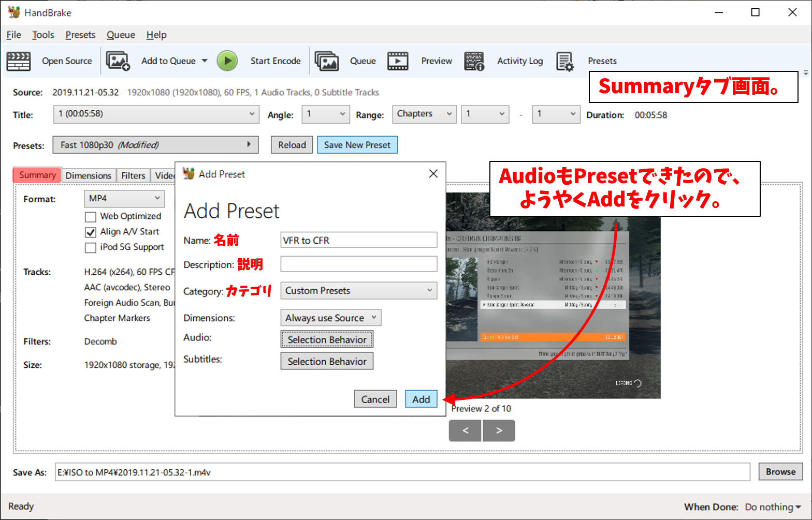
Task: Click the Add Preset dialog pineapple icon
Action: [189, 174]
